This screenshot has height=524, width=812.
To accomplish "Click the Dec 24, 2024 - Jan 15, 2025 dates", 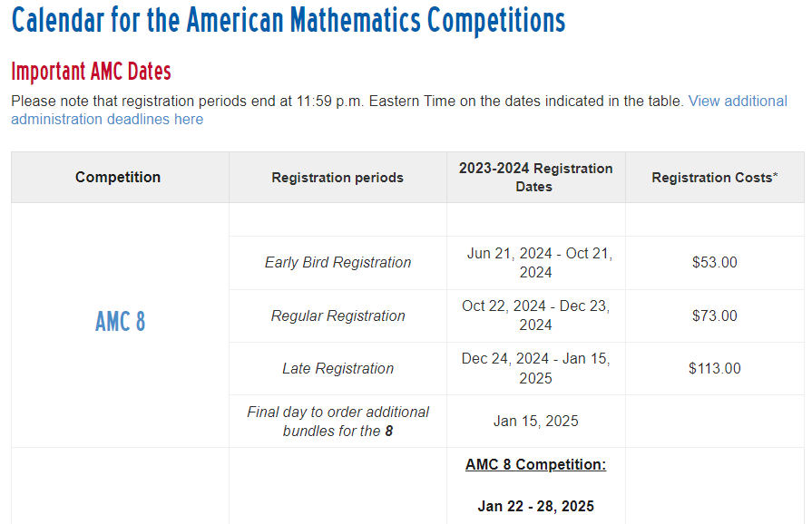I will click(x=535, y=368).
